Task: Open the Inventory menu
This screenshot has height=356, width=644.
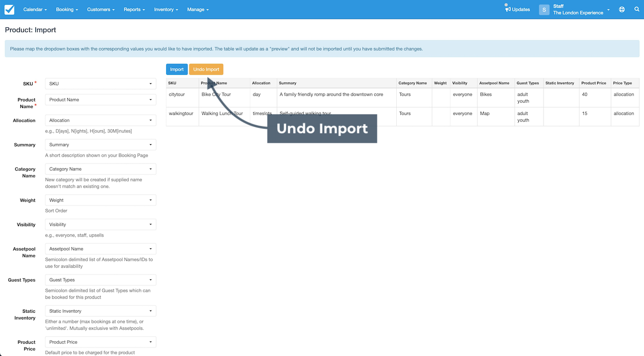Action: [166, 9]
